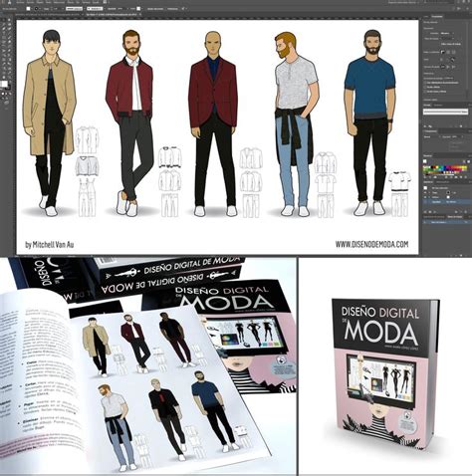Toggle the rightmost icon in the Guides row
The height and width of the screenshot is (476, 472).
pos(453,60)
